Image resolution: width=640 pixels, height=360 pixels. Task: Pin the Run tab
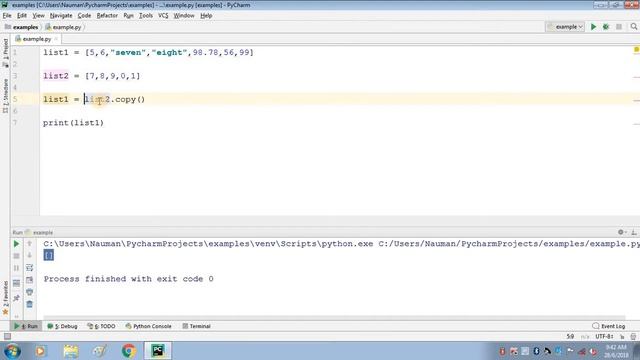[16, 298]
